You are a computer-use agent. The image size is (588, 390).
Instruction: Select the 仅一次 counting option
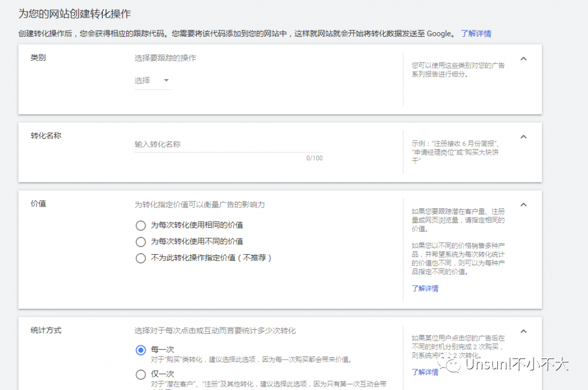pyautogui.click(x=141, y=375)
